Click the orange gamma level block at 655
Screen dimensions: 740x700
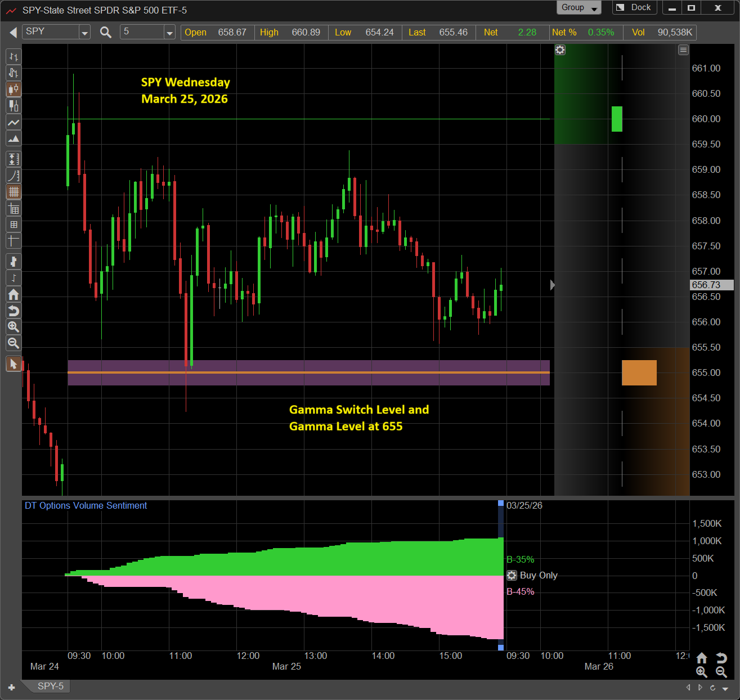click(x=639, y=373)
